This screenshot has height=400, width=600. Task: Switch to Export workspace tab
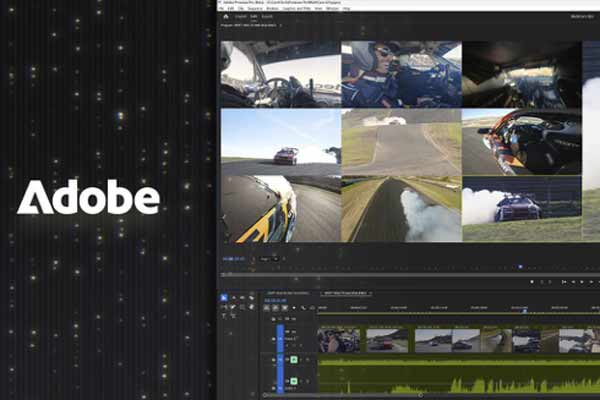point(267,16)
